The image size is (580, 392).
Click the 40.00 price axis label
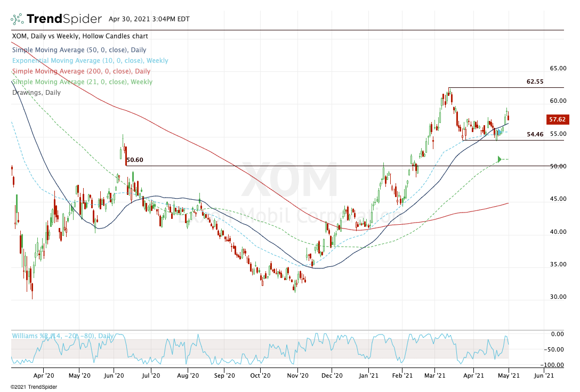coord(558,232)
